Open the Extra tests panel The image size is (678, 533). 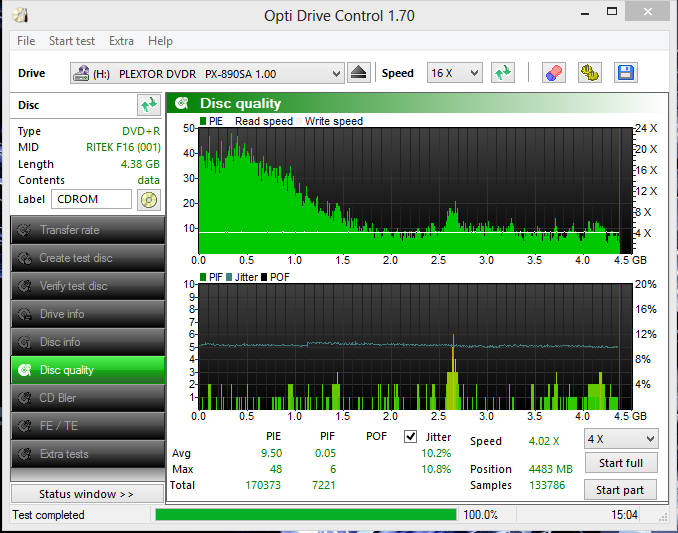[x=88, y=454]
